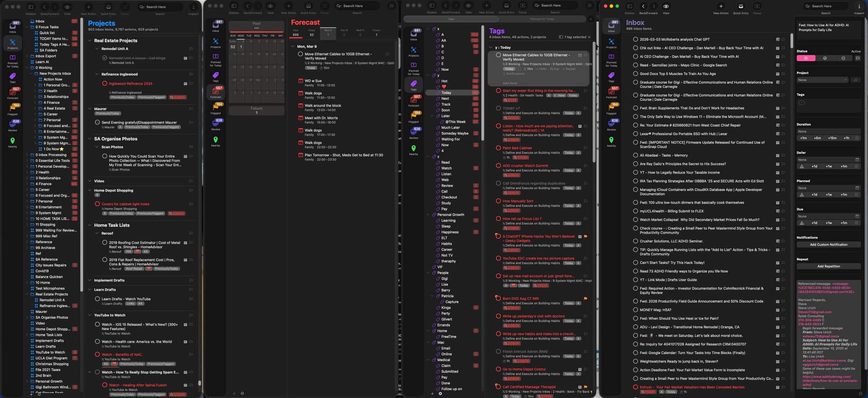The width and height of the screenshot is (868, 398).
Task: Click New Action plus in Inbox window toolbar
Action: pyautogui.click(x=721, y=6)
